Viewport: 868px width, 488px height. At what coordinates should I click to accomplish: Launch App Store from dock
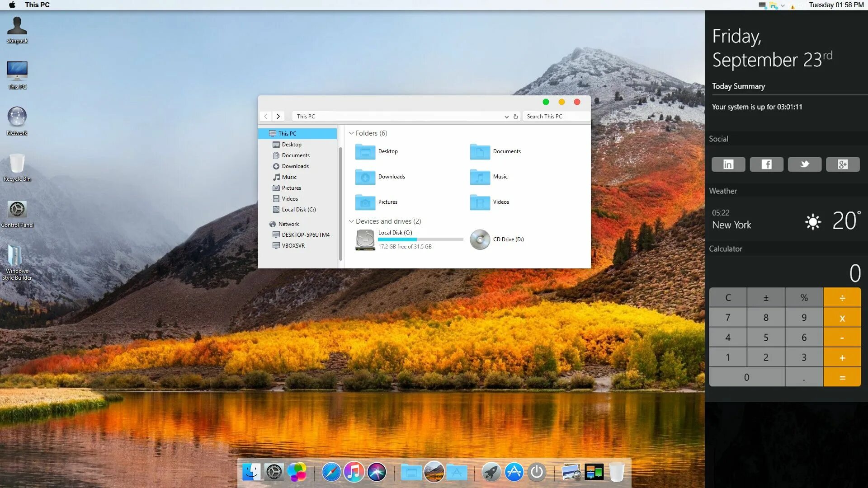[x=513, y=472]
